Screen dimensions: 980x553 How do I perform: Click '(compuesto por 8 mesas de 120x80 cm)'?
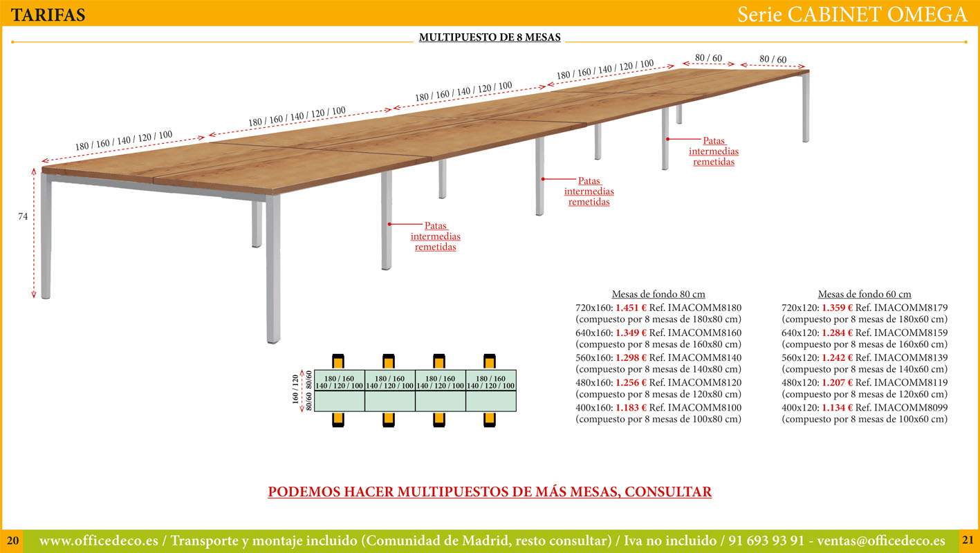click(658, 394)
